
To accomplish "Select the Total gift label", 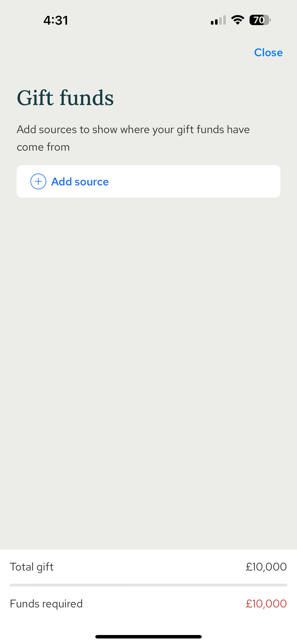I will pos(32,567).
